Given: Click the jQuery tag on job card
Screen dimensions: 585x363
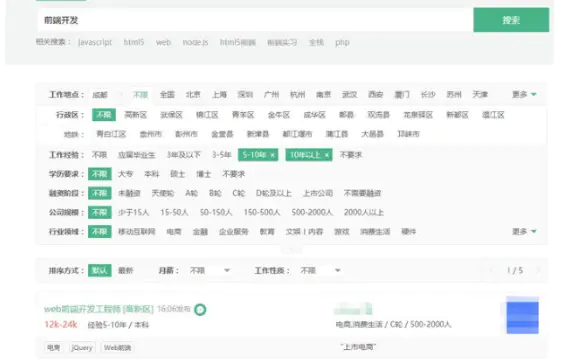Looking at the screenshot, I should (82, 348).
